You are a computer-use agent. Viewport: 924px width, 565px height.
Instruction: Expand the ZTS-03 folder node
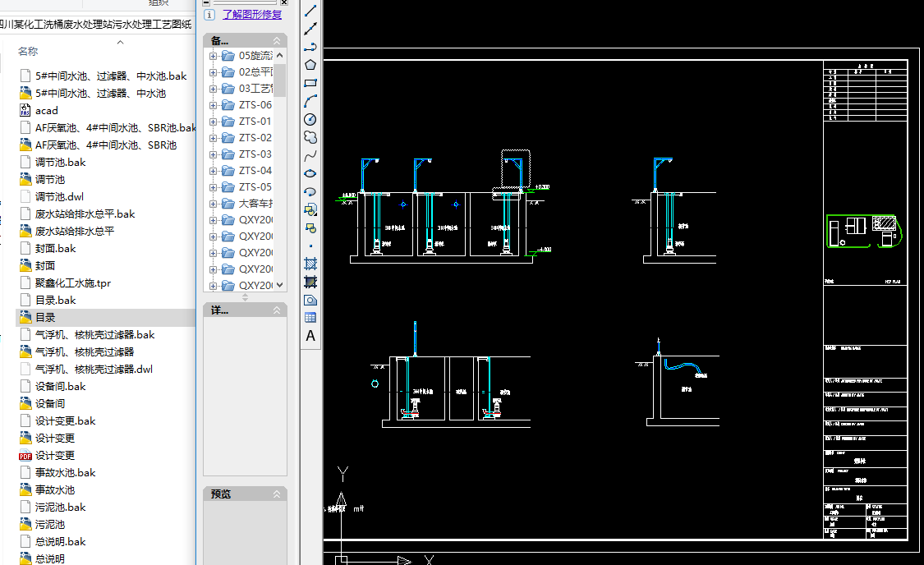[x=213, y=154]
